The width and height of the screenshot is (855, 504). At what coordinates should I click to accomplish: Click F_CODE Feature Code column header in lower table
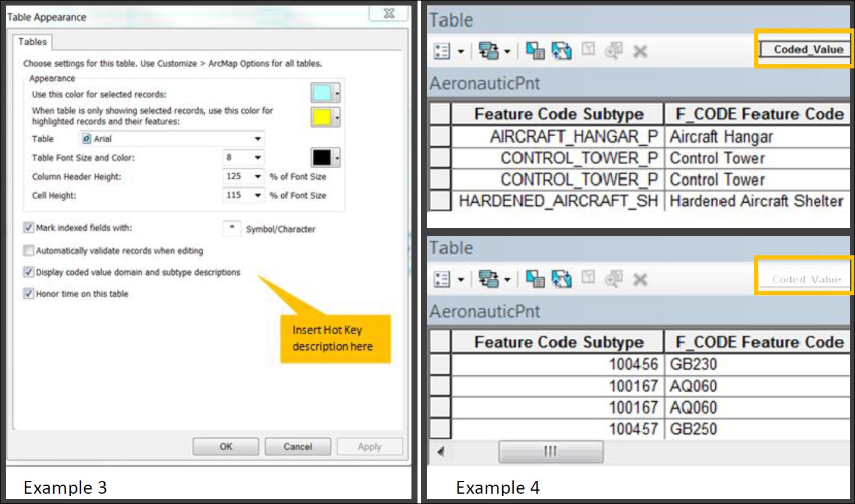click(757, 342)
